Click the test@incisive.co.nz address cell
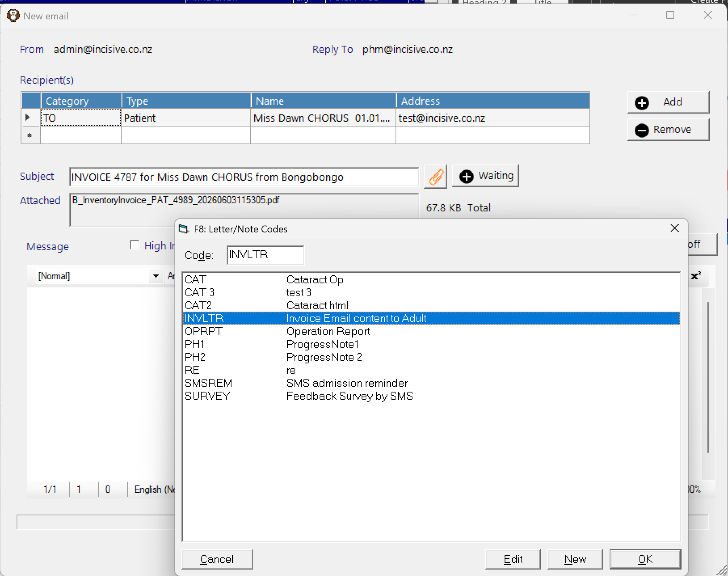 493,118
